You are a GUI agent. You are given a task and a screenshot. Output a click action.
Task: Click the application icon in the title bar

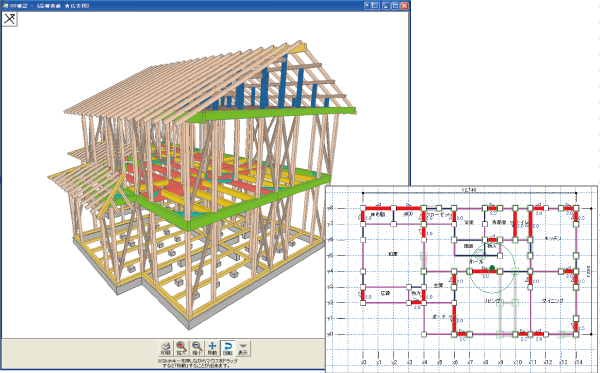pos(5,6)
